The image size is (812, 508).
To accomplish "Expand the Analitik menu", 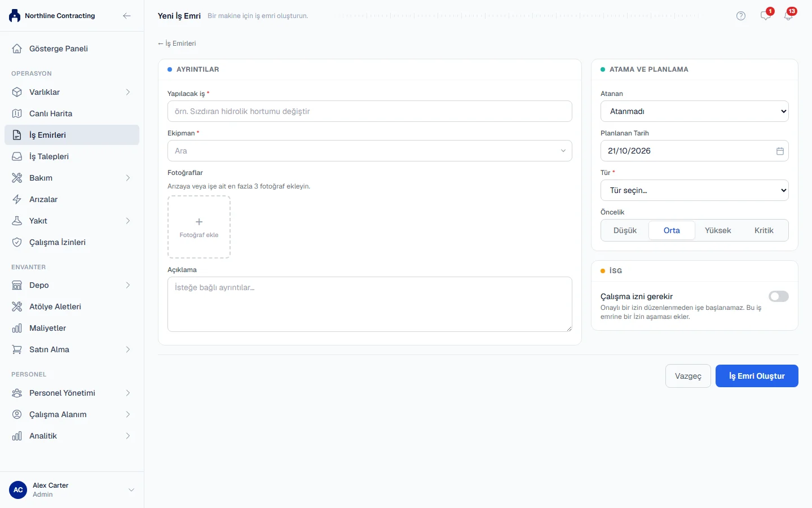I will [72, 436].
